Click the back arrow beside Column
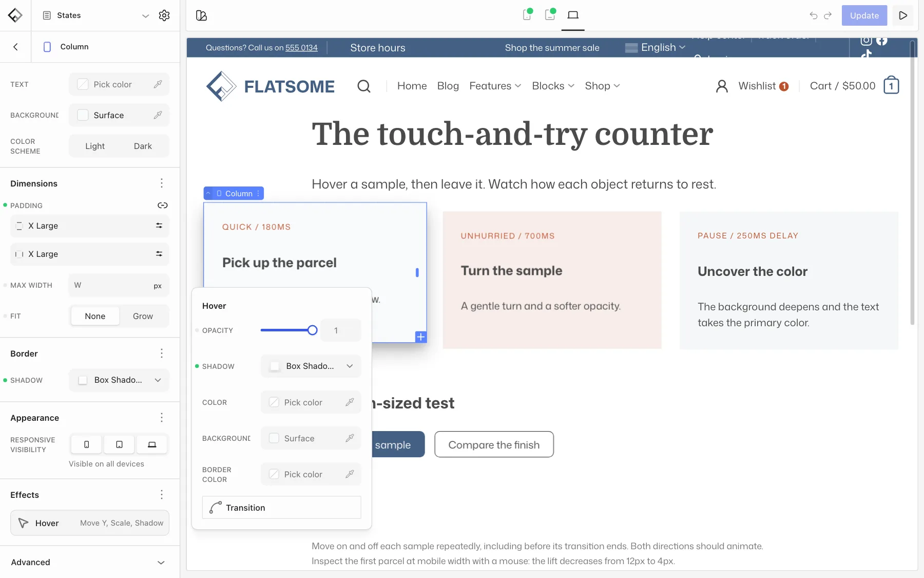Screen dimensions: 924x578 15,47
